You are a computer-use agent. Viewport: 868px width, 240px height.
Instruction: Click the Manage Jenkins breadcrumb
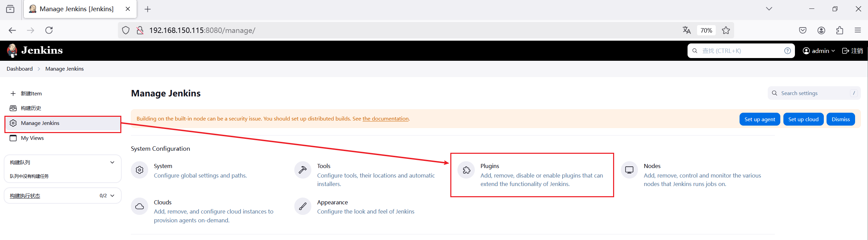coord(65,69)
